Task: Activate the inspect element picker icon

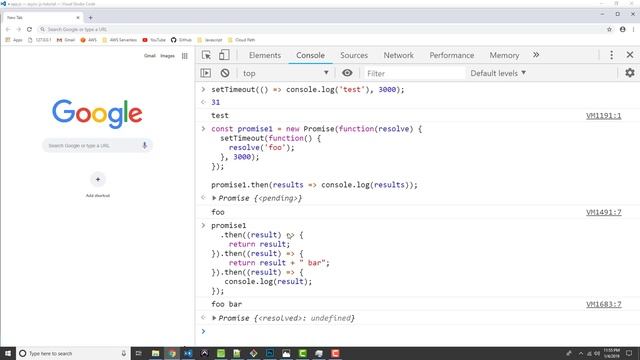Action: click(x=206, y=55)
